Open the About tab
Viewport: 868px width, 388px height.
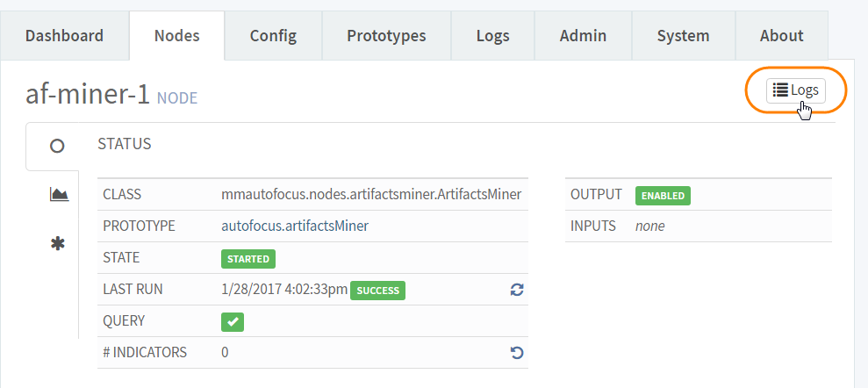(x=781, y=36)
